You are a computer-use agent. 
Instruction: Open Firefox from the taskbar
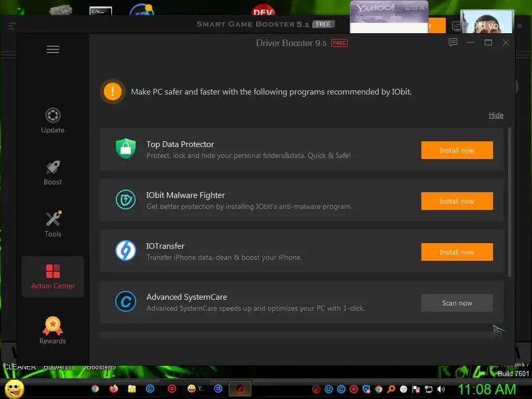point(113,389)
